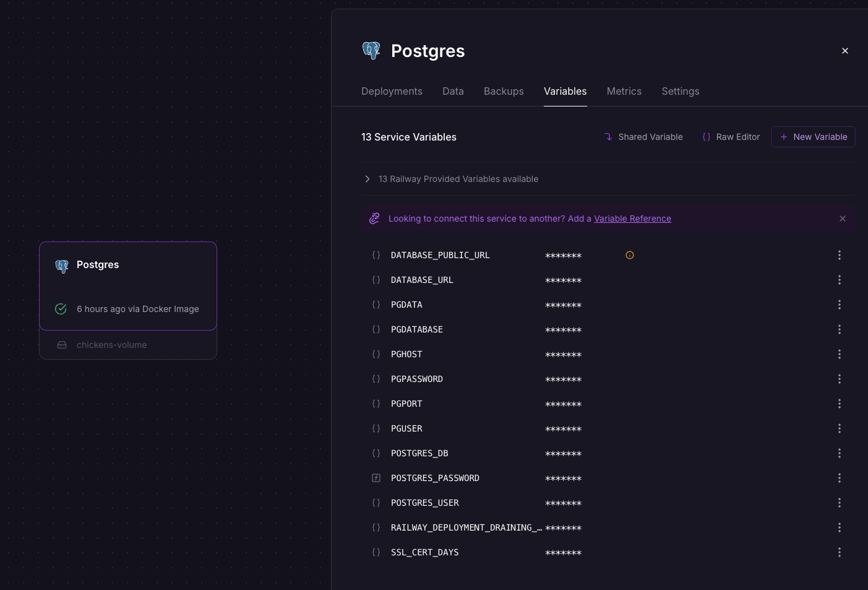Click the '6 hours ago via Docker Image' status
Screen dimensions: 868x590
click(138, 309)
